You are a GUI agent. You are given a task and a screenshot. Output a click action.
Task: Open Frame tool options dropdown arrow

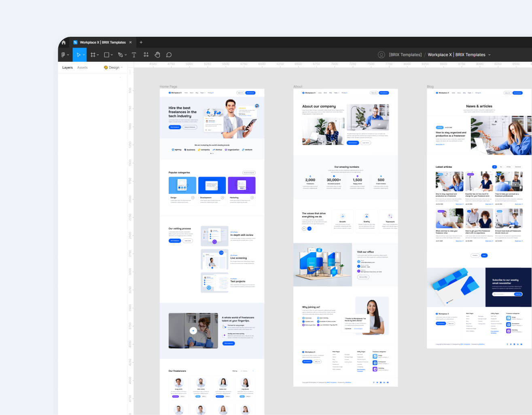pos(98,55)
